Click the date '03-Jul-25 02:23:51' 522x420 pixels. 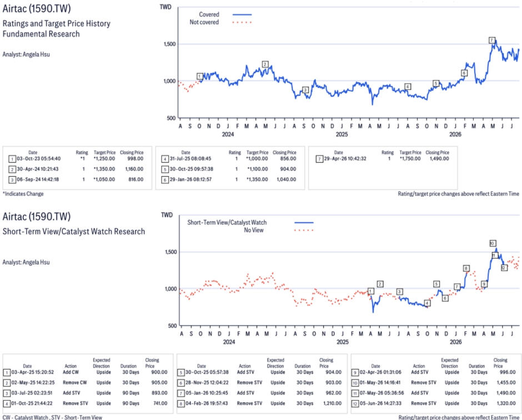[32, 393]
